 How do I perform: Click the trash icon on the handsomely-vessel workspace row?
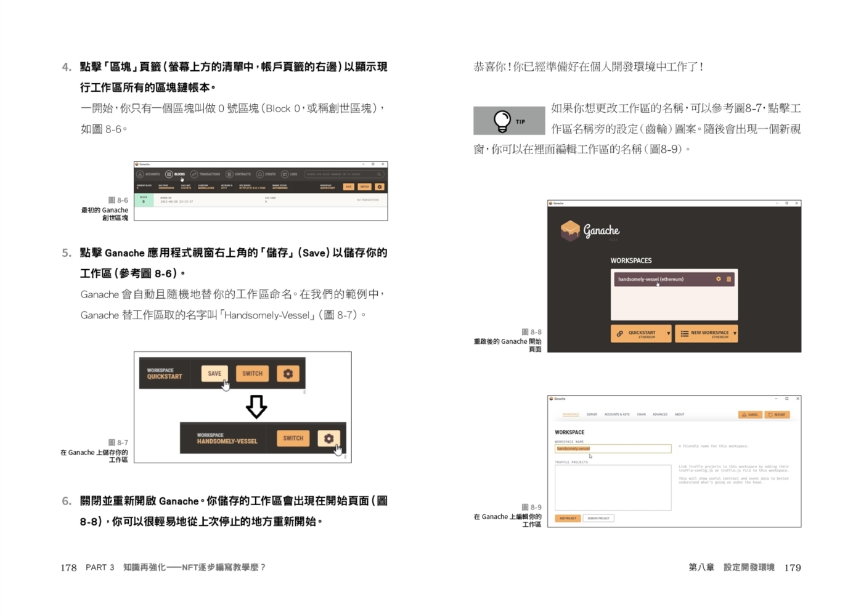[x=728, y=279]
